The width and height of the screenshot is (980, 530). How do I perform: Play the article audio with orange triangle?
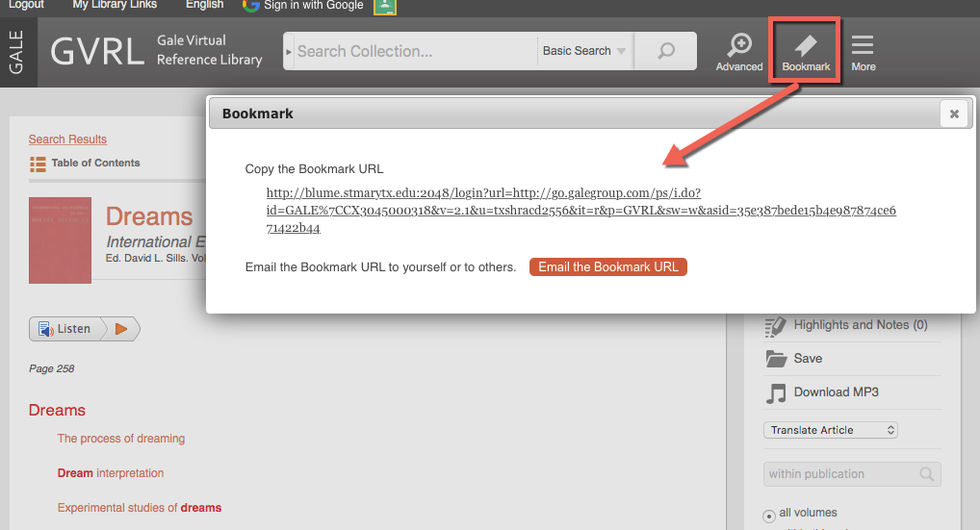[121, 329]
